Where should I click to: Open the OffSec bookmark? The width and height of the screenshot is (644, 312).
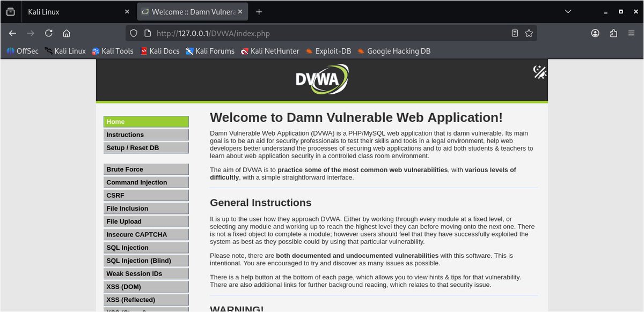click(x=23, y=51)
